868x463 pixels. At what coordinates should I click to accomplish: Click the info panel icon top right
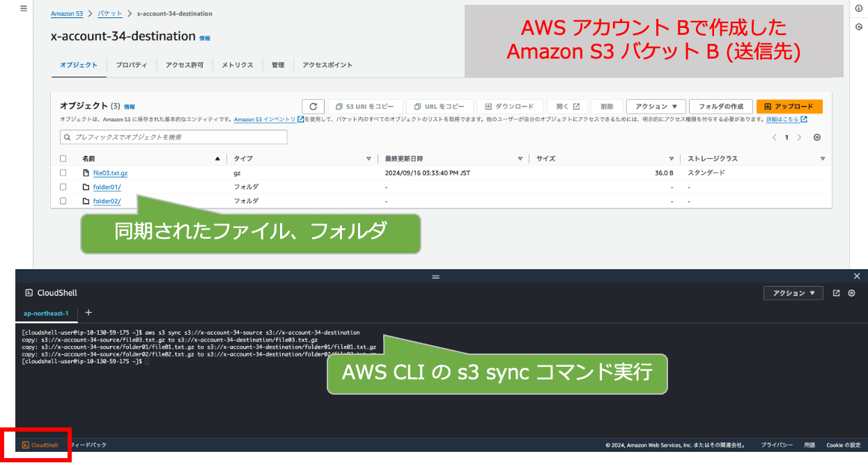(858, 9)
